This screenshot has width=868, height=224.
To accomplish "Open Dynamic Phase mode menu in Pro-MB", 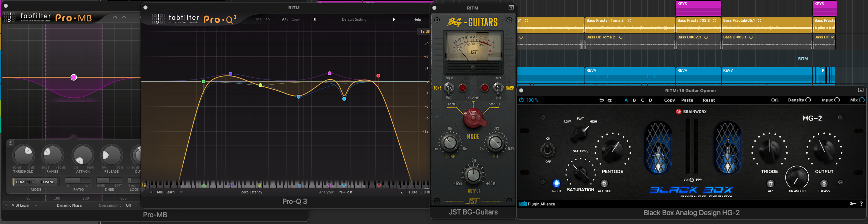I will (69, 205).
